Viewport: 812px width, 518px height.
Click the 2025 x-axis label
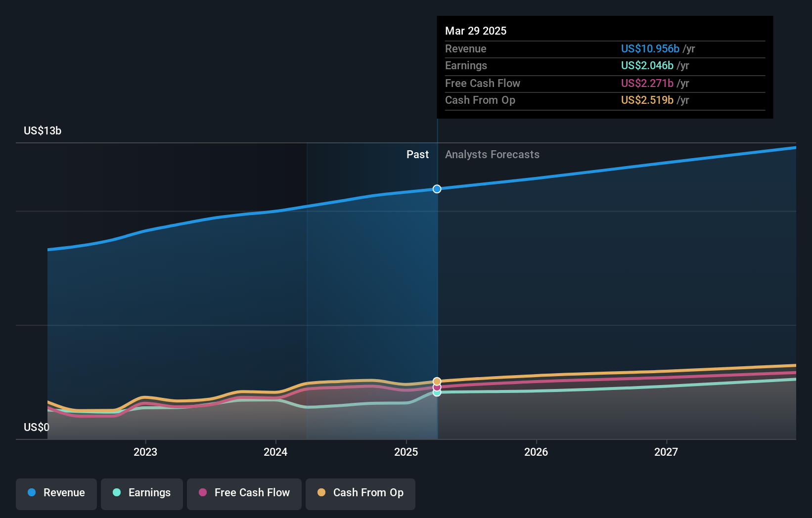pos(406,452)
